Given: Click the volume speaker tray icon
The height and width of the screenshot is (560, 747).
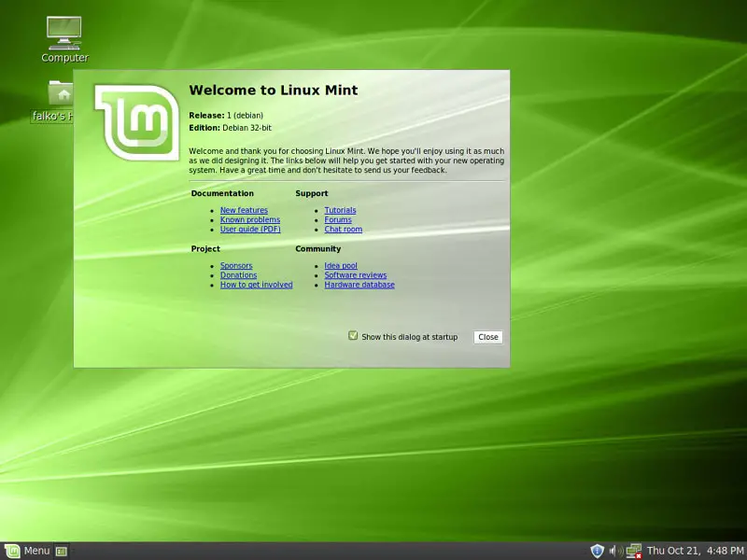Looking at the screenshot, I should tap(615, 551).
